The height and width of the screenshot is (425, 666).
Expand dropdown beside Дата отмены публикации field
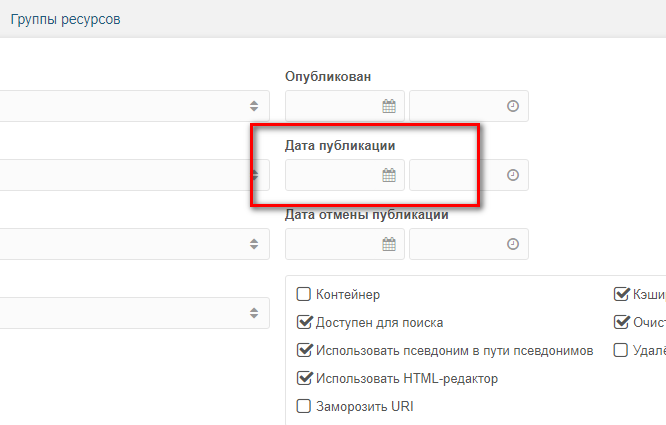[x=254, y=244]
